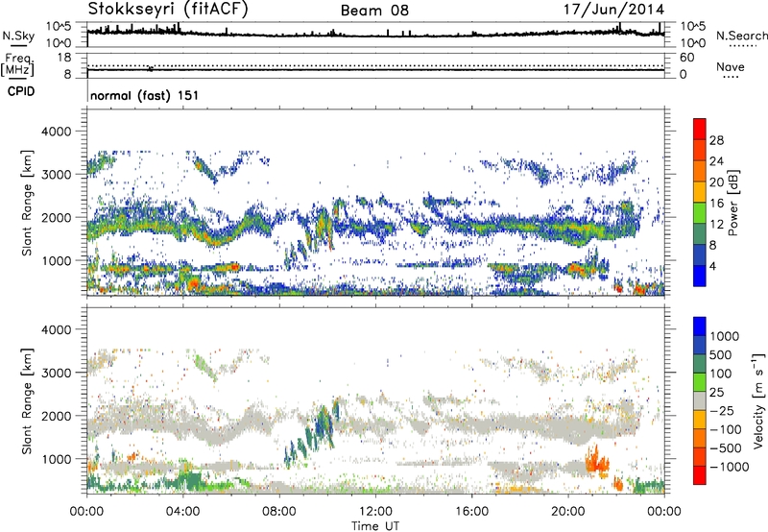The width and height of the screenshot is (768, 532).
Task: Select the 25 tick on Velocity color bar
Action: tap(718, 392)
